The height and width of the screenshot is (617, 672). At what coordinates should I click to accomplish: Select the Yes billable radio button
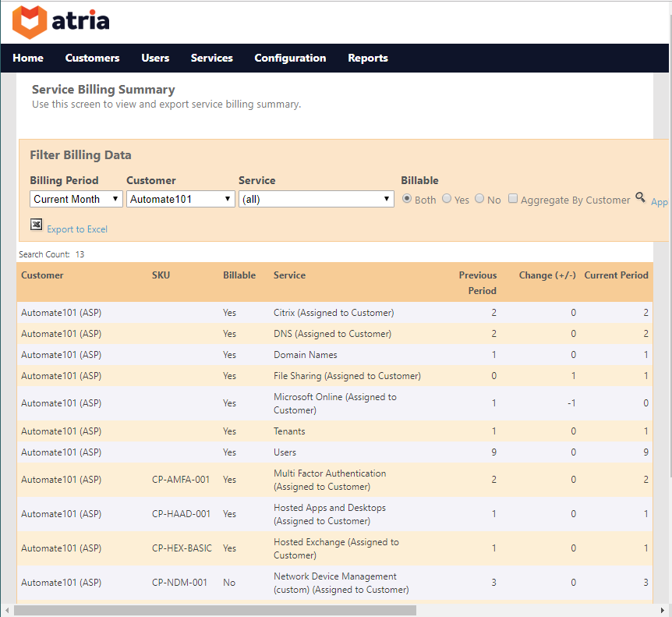click(x=447, y=199)
